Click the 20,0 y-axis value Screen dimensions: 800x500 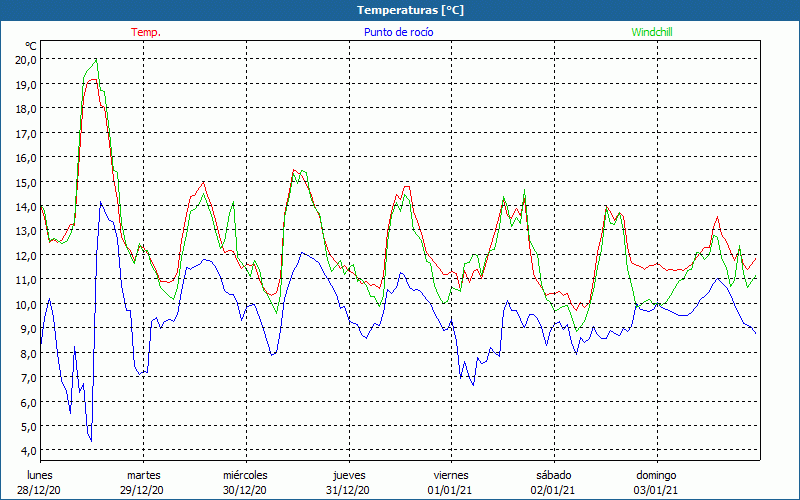tap(26, 60)
